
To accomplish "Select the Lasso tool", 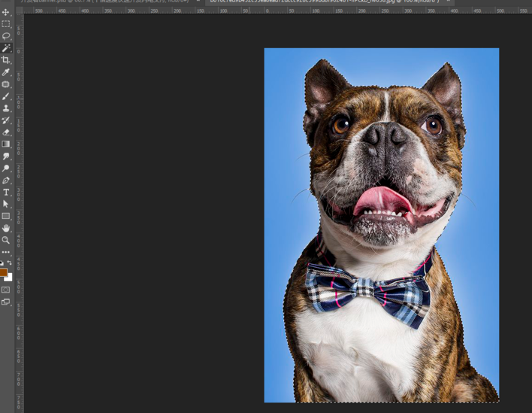I will [6, 36].
